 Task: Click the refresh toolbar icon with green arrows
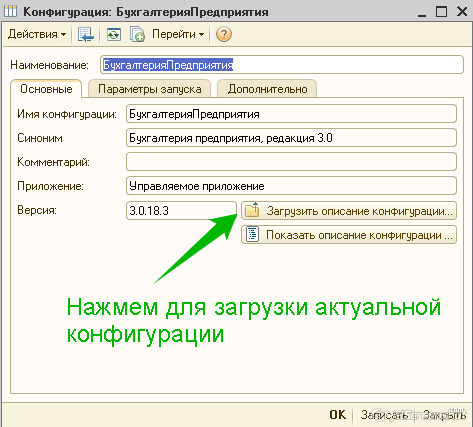click(114, 34)
